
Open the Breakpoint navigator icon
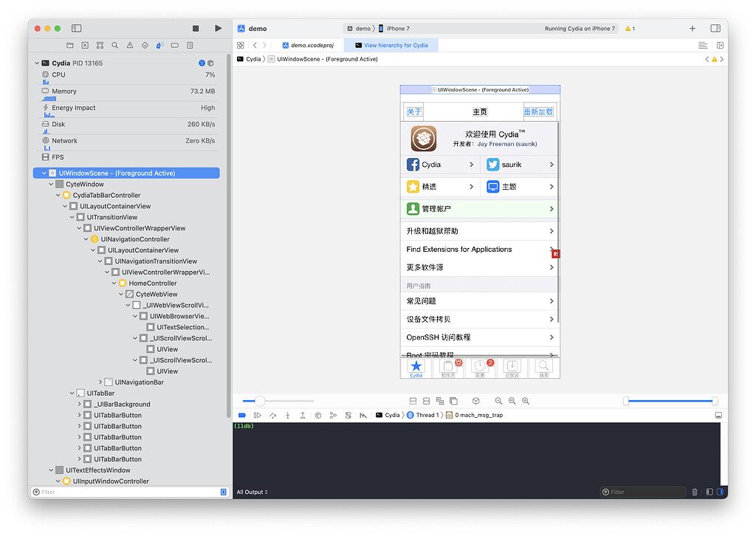point(174,45)
